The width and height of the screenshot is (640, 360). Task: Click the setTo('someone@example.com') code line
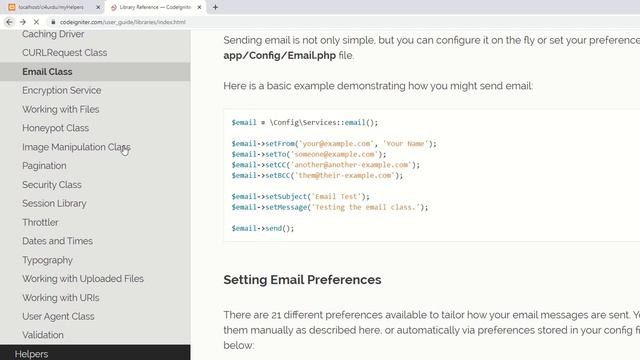[x=309, y=154]
